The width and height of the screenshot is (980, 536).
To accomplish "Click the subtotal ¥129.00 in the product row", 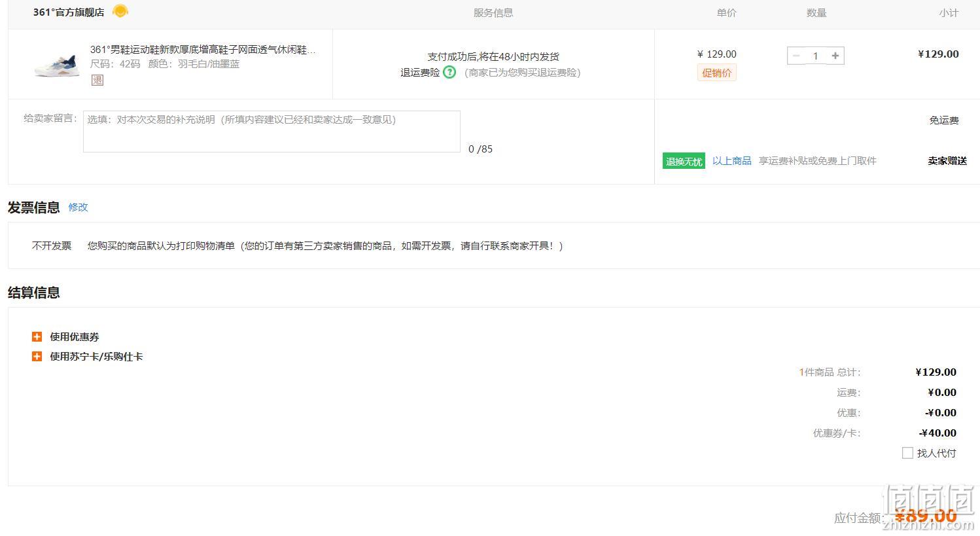I will point(938,54).
